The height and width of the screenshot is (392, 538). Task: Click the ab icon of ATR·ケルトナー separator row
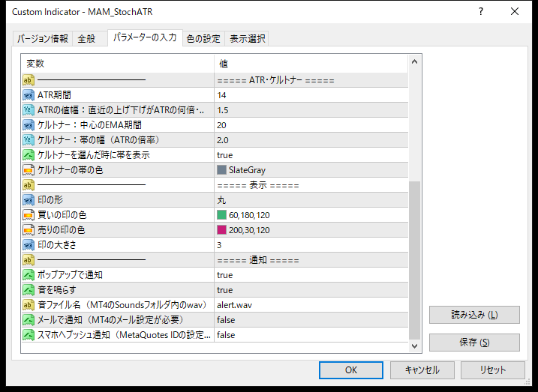[x=29, y=80]
